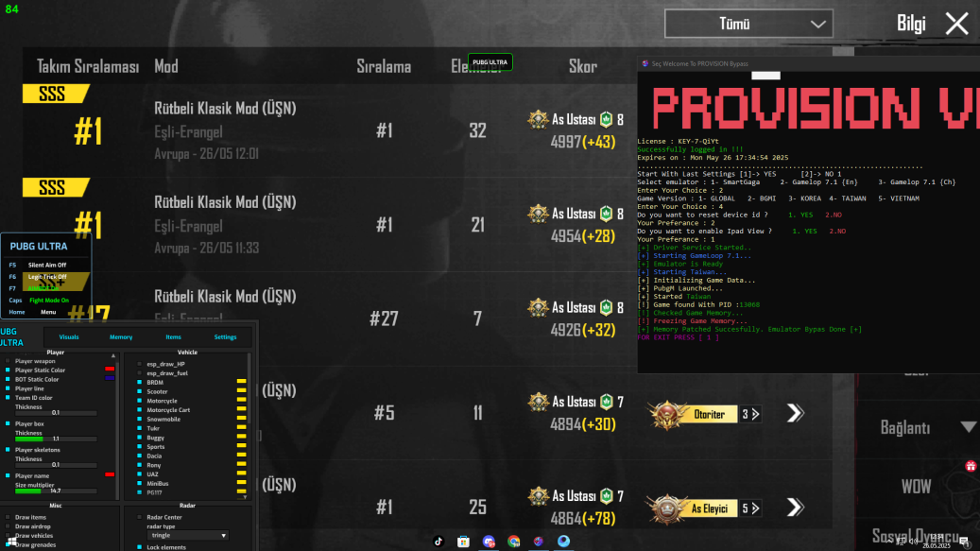This screenshot has width=980, height=551.
Task: Switch to the Memory tab
Action: coord(121,337)
